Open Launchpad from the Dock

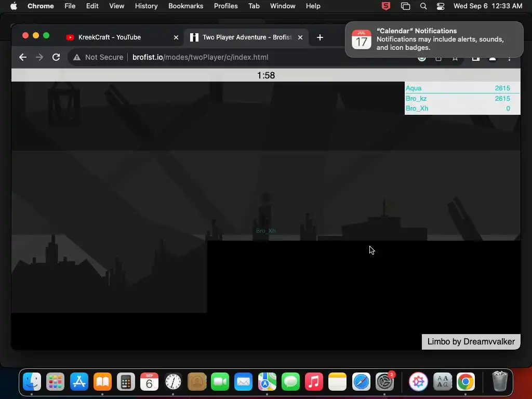coord(55,382)
